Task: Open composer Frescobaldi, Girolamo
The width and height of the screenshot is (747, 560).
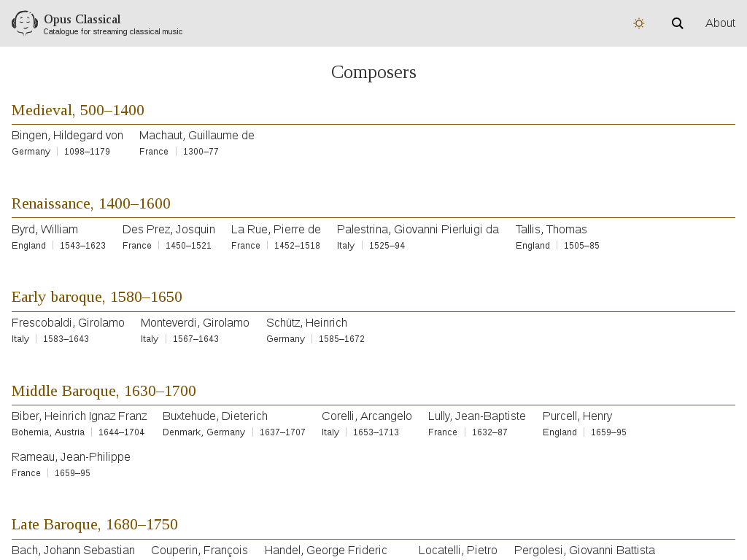Action: coord(68,322)
